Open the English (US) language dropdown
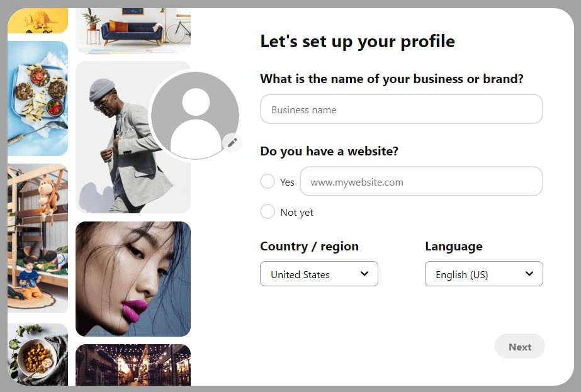Screen dimensions: 581x392 click(x=484, y=274)
